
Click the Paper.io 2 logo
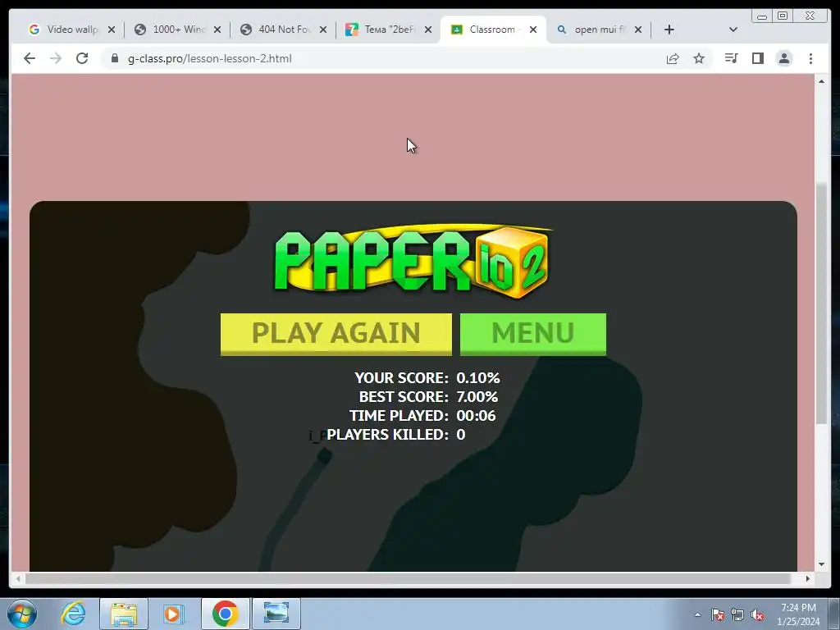tap(413, 262)
